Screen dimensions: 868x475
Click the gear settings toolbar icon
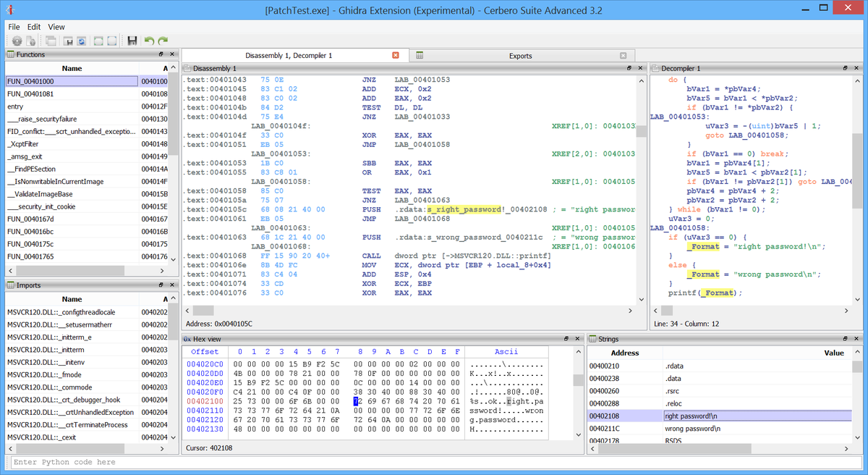16,41
